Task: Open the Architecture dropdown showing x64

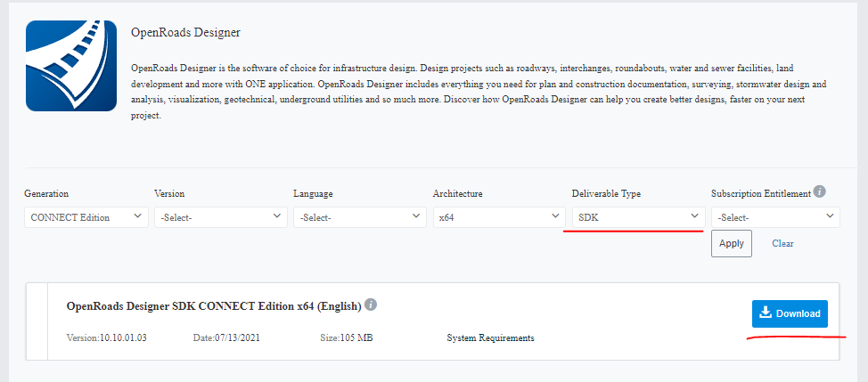Action: [499, 217]
